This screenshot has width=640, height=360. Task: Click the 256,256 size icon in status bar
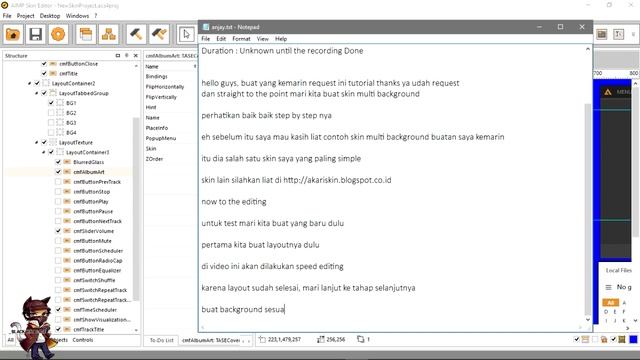(321, 339)
